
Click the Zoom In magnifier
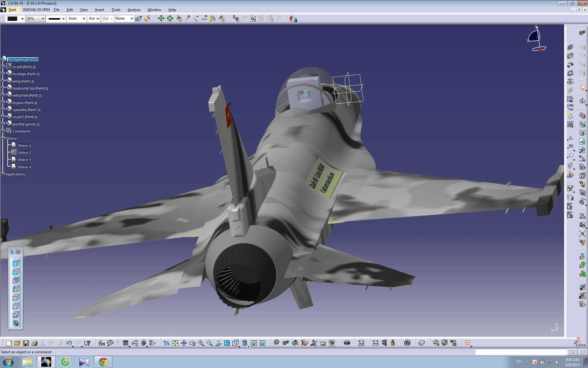[201, 343]
